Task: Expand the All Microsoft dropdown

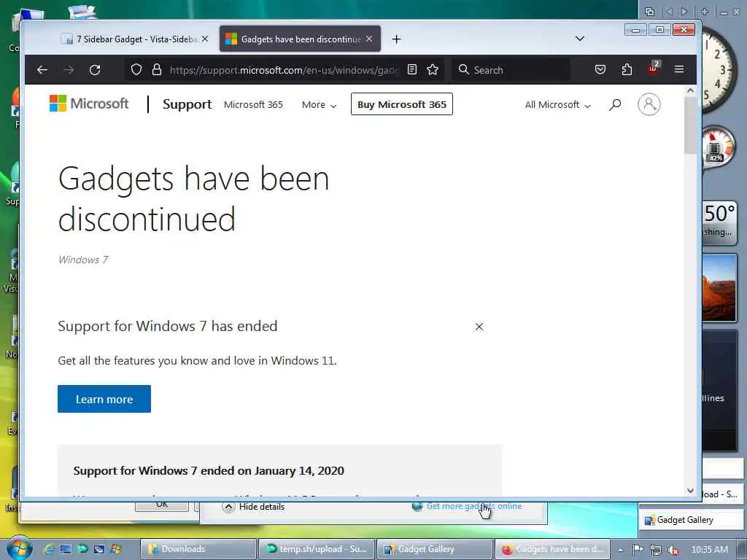Action: coord(558,105)
